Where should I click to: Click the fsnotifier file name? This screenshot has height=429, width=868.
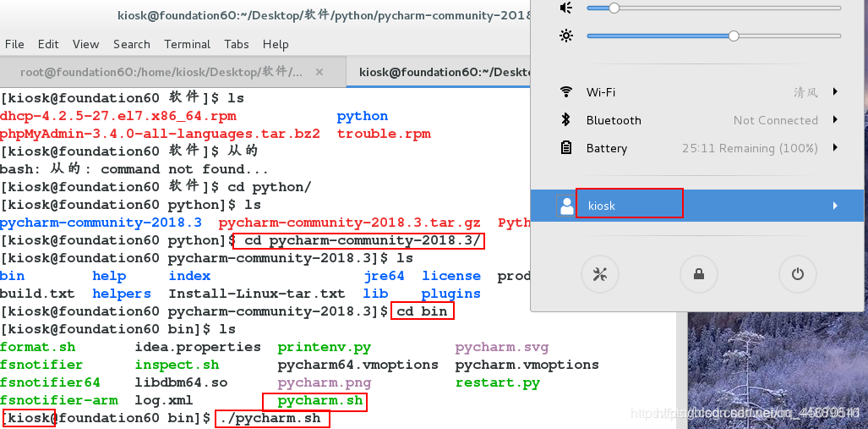tap(41, 366)
